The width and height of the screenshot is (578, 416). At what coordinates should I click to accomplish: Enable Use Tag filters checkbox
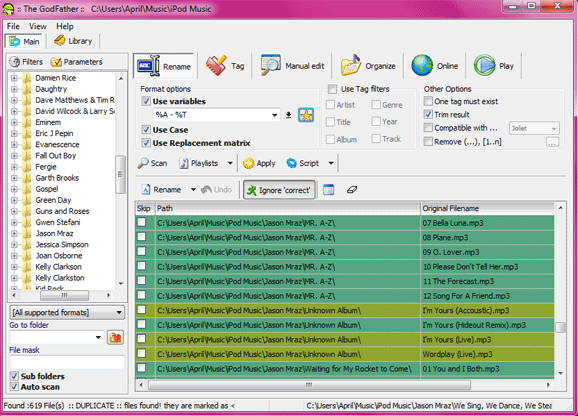pyautogui.click(x=332, y=89)
